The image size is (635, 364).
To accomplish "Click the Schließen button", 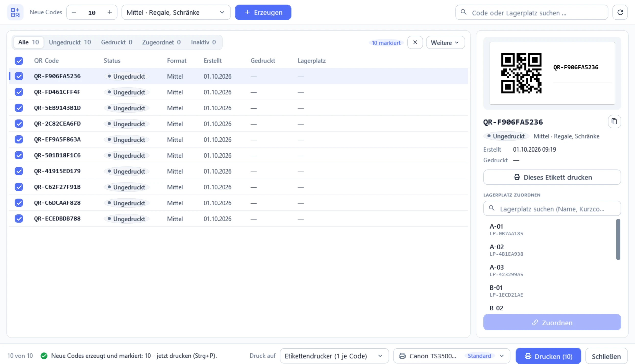I will pyautogui.click(x=606, y=356).
